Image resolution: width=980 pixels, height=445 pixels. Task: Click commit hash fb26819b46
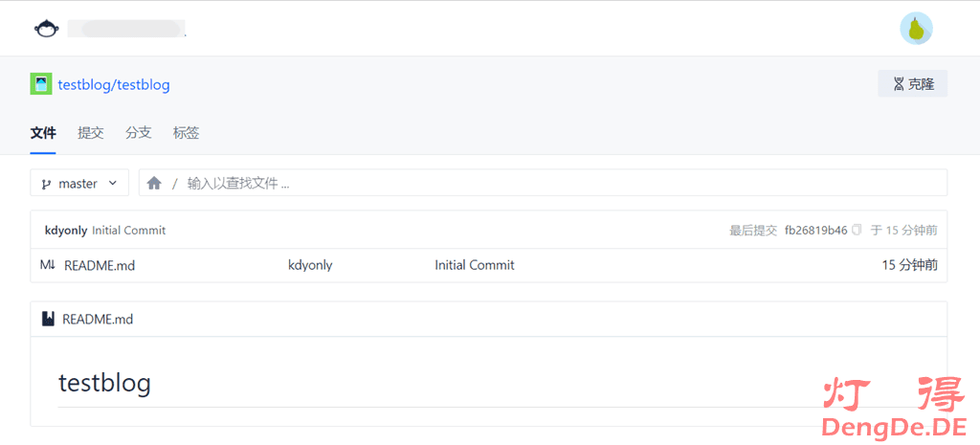click(x=815, y=230)
